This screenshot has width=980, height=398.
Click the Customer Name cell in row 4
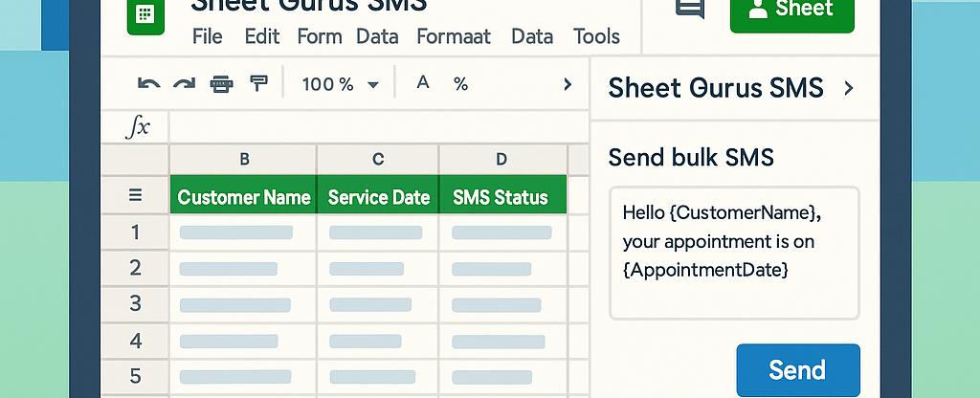243,342
